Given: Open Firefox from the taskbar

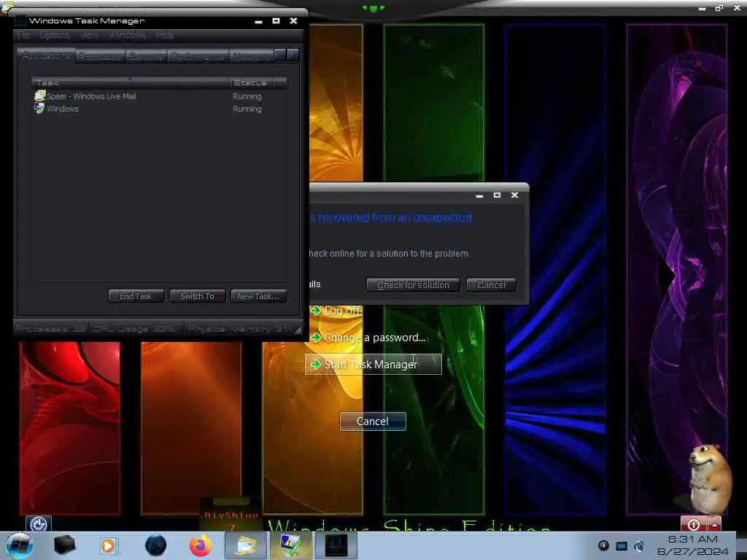Looking at the screenshot, I should click(x=201, y=545).
